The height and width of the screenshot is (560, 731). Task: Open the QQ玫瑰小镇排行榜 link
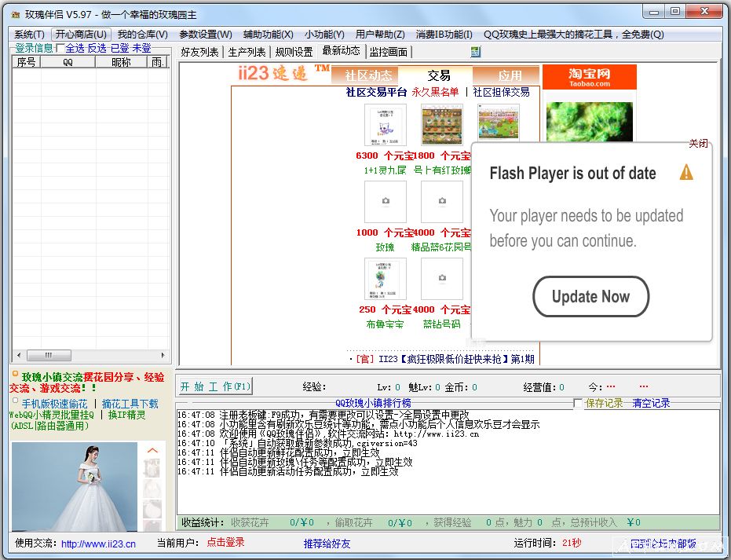(373, 403)
